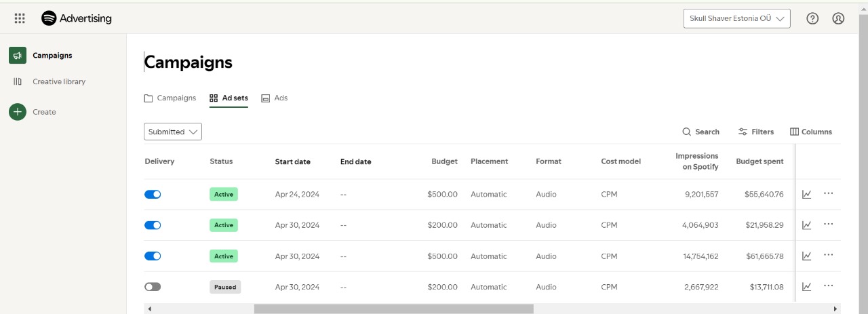Toggle delivery for the $21,958.29 ad set

coord(153,225)
